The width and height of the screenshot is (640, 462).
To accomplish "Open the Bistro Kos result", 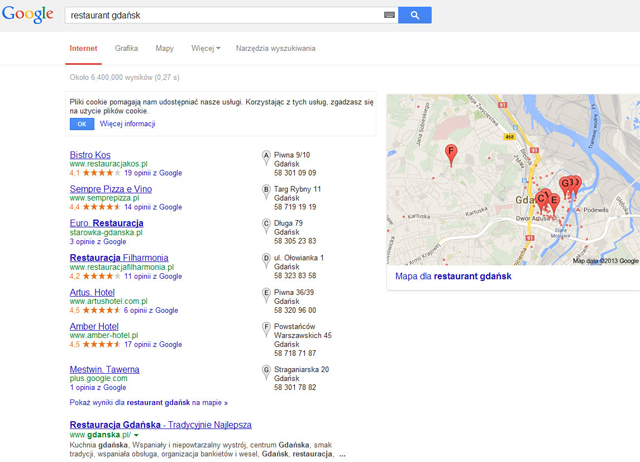I will pyautogui.click(x=90, y=155).
